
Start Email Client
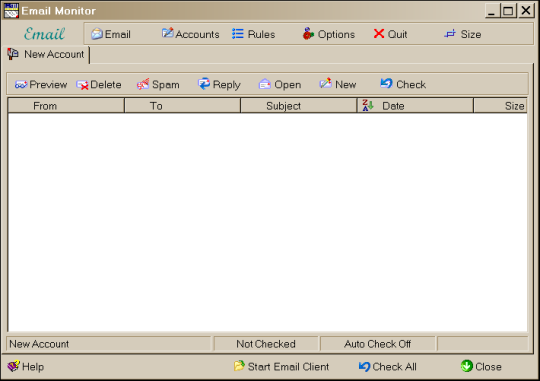281,367
